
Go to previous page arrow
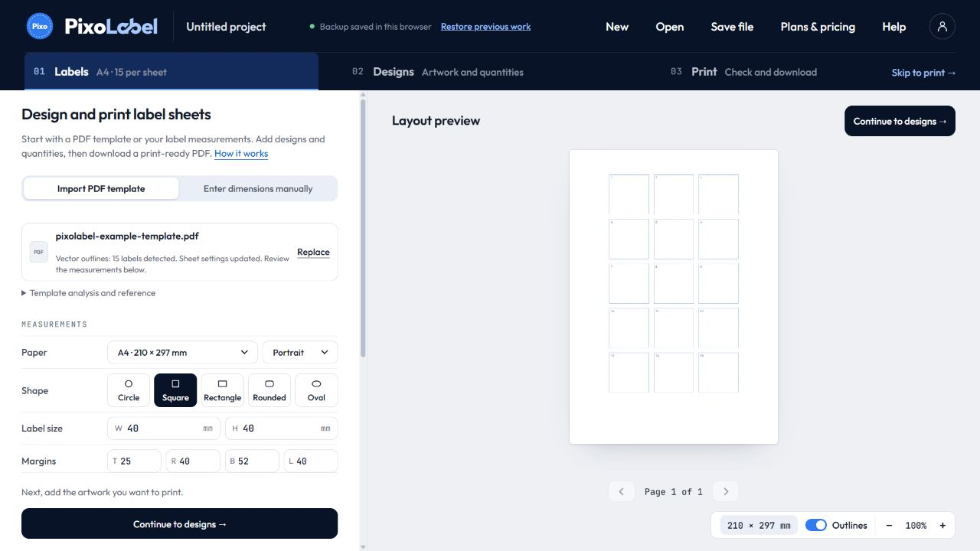[x=622, y=491]
